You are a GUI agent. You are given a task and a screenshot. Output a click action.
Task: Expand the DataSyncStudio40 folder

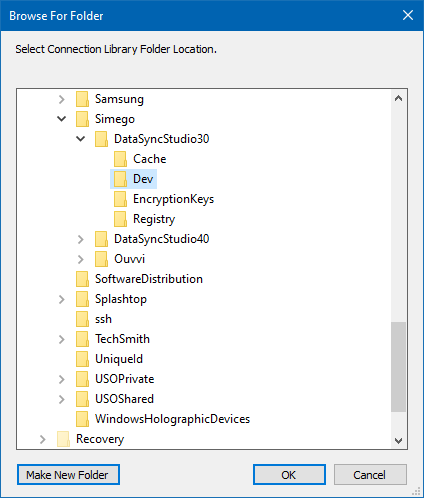point(81,239)
